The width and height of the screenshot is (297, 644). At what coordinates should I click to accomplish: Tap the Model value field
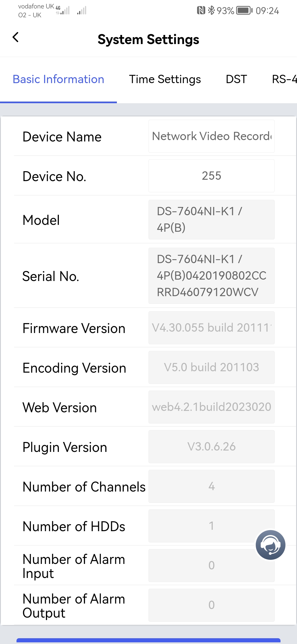click(x=211, y=219)
